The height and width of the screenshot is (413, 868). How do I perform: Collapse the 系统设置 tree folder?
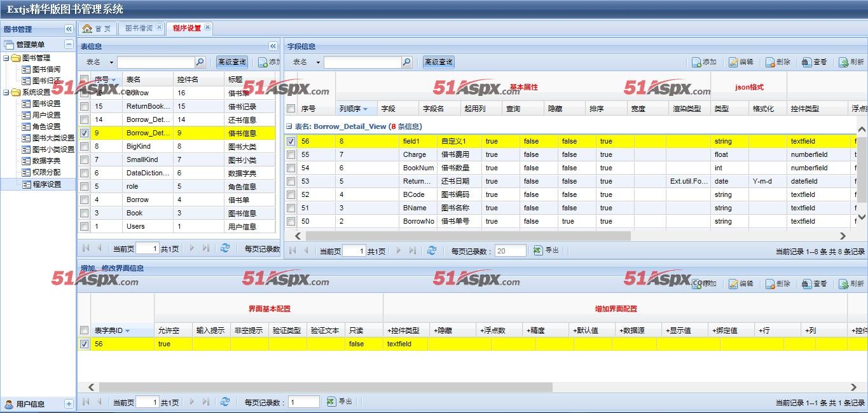point(6,92)
